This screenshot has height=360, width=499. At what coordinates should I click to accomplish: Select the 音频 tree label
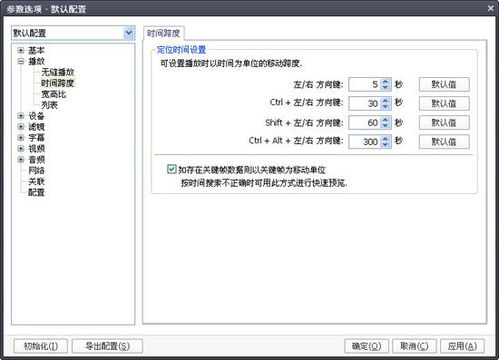(x=36, y=160)
